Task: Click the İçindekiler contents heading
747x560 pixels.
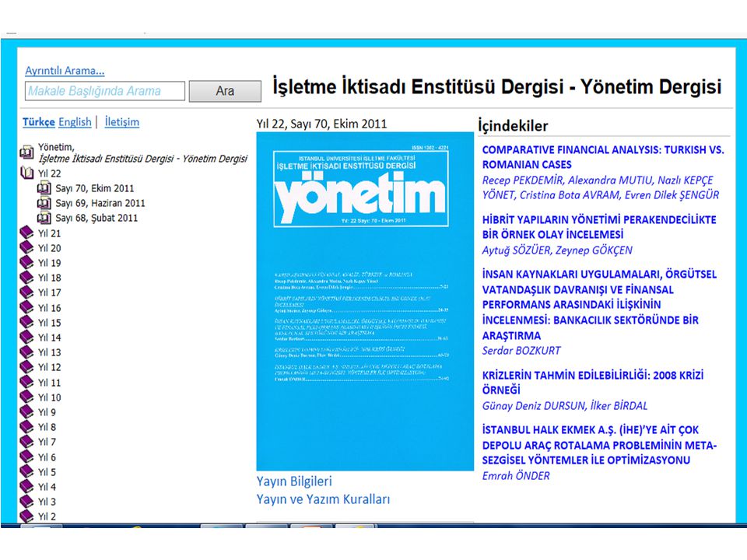Action: coord(513,126)
